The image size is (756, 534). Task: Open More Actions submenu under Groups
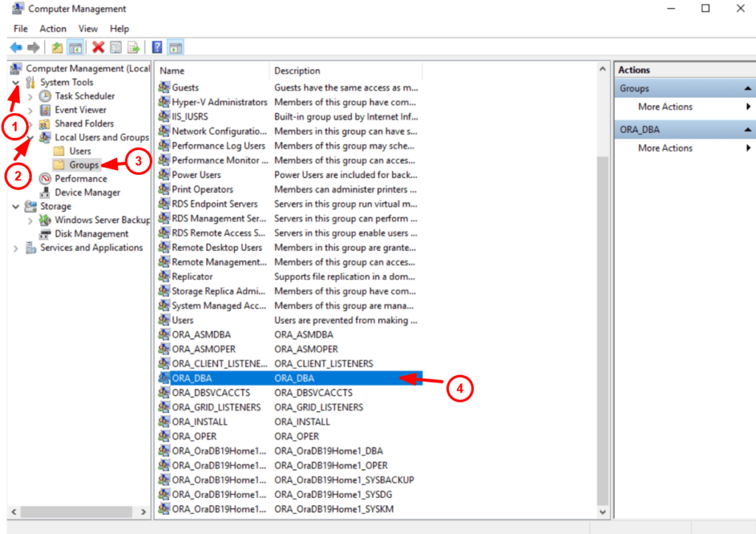pyautogui.click(x=665, y=106)
